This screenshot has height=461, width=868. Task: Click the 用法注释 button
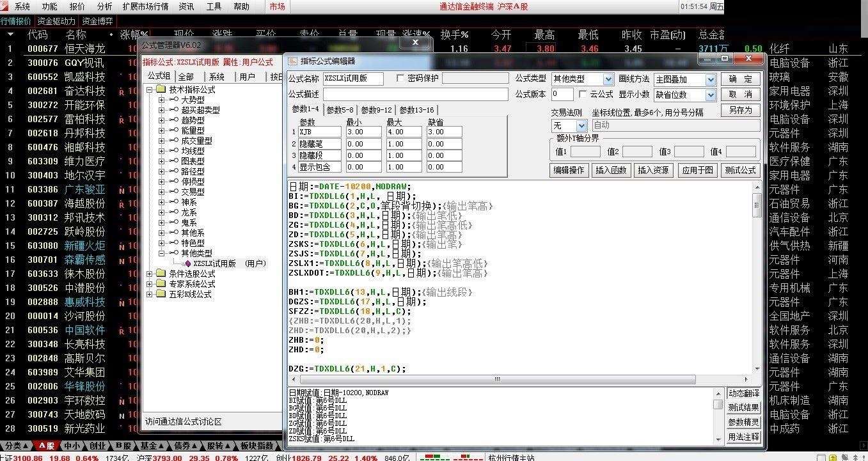744,437
